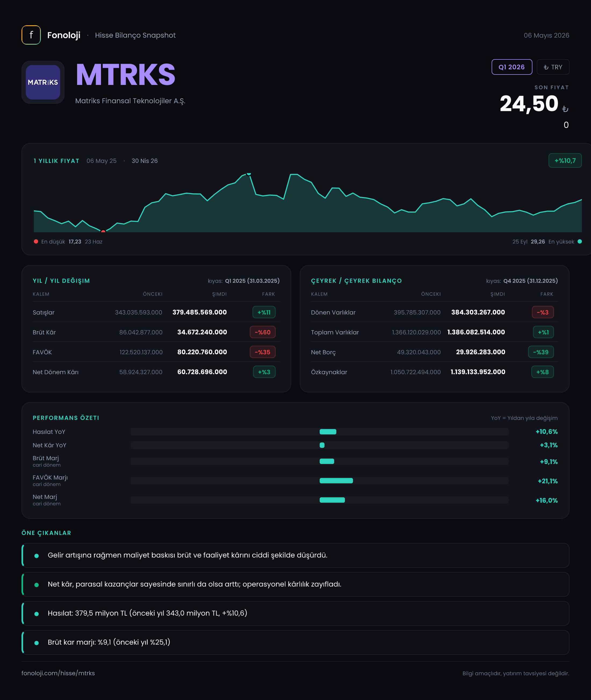Click the 29,26 highest price value
The width and height of the screenshot is (591, 700).
(x=538, y=242)
